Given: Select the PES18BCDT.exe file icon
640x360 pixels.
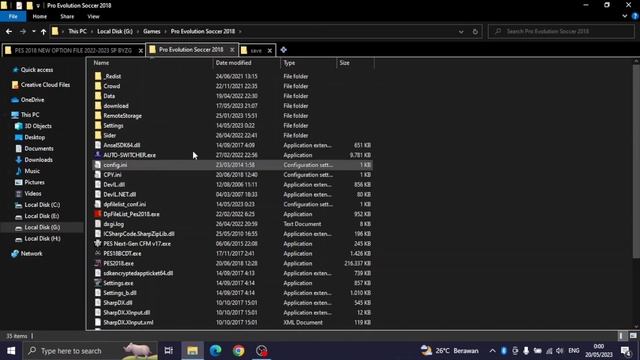Looking at the screenshot, I should click(98, 253).
